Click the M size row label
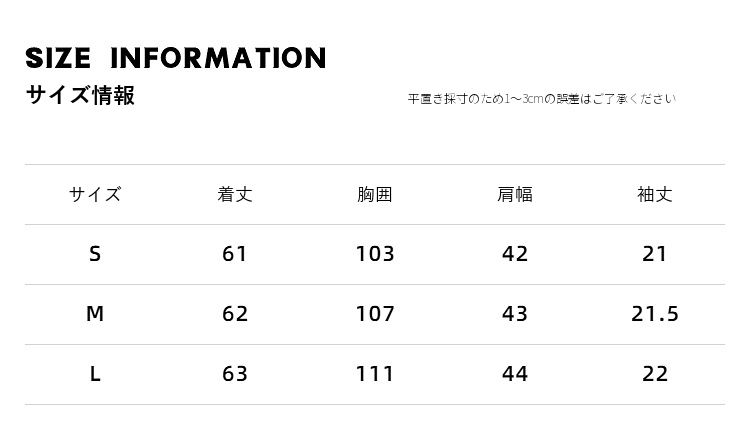 click(95, 314)
